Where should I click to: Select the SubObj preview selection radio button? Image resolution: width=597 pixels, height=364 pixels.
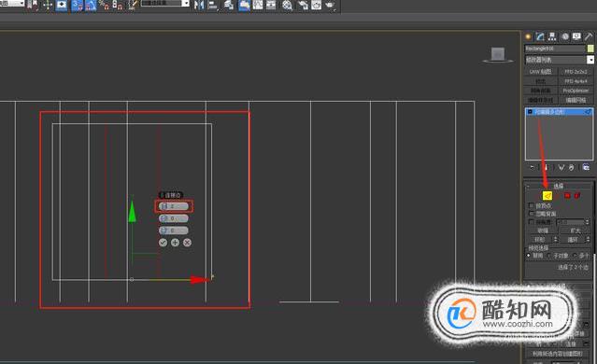click(x=549, y=256)
